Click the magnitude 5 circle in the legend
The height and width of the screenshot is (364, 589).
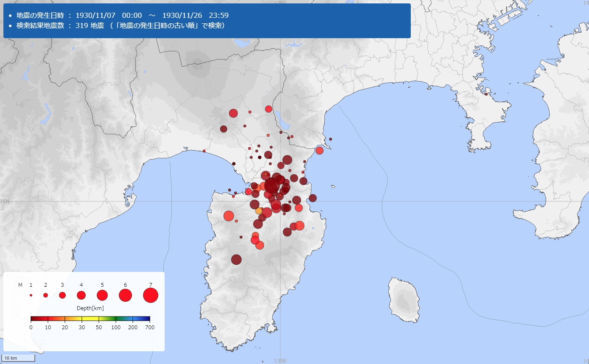click(102, 295)
